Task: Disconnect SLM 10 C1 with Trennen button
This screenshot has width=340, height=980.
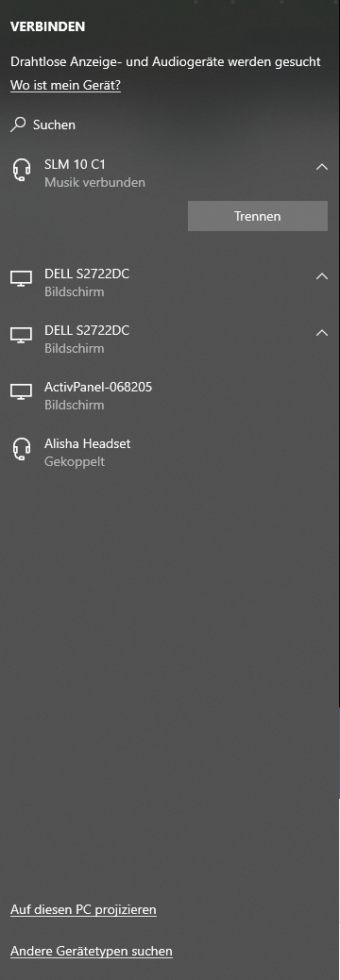Action: pos(257,216)
